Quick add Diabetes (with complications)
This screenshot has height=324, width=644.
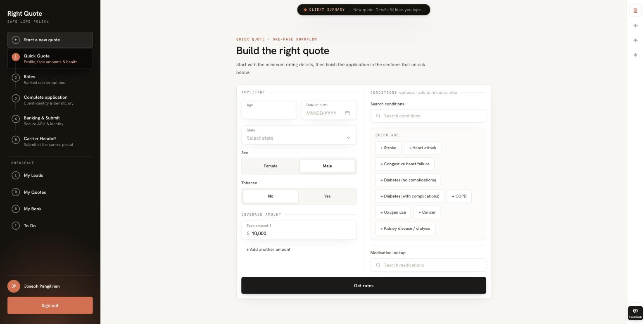(x=410, y=196)
